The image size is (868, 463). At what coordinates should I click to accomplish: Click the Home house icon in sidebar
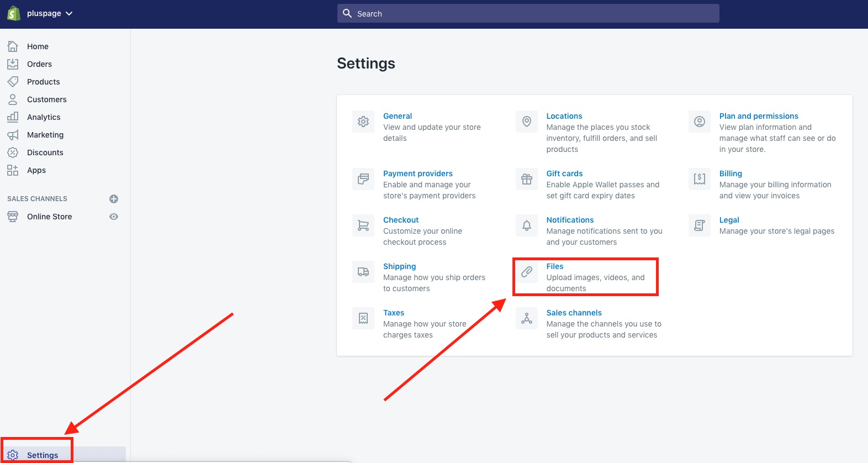(x=13, y=46)
